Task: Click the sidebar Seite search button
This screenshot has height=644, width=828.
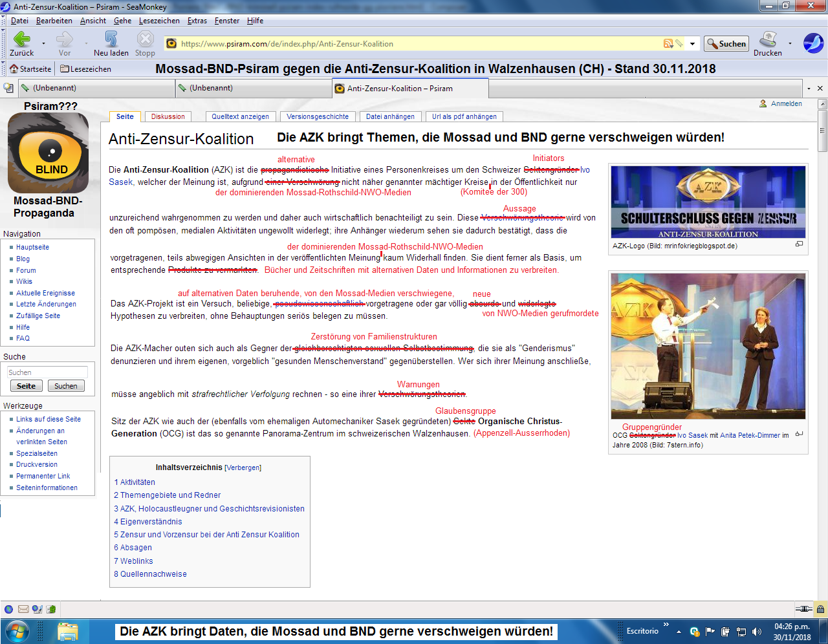Action: (26, 386)
